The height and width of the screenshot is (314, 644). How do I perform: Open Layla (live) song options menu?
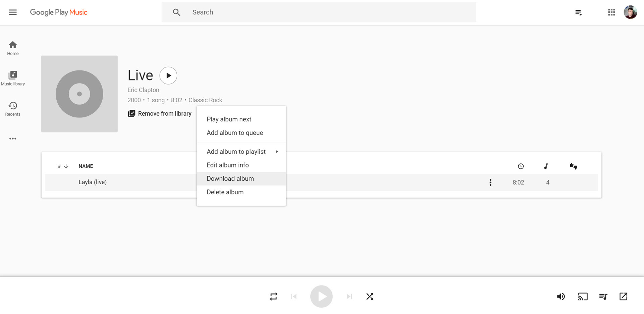(490, 182)
